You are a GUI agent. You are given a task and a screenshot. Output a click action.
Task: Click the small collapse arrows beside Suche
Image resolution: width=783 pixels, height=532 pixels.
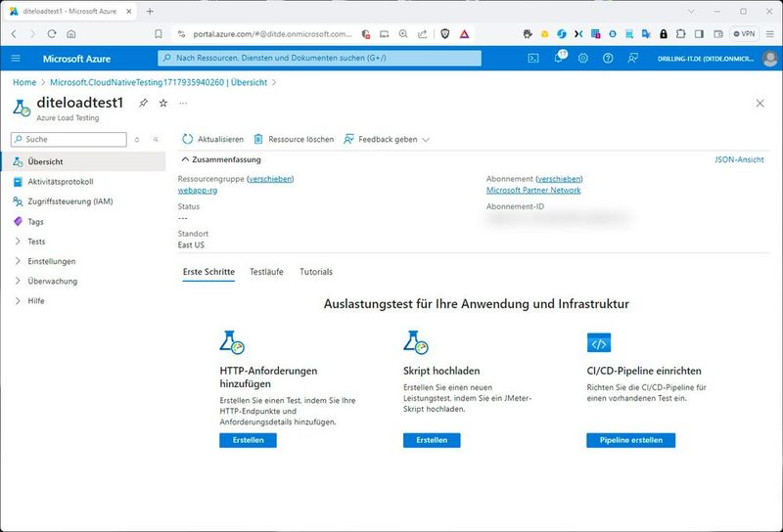click(137, 140)
